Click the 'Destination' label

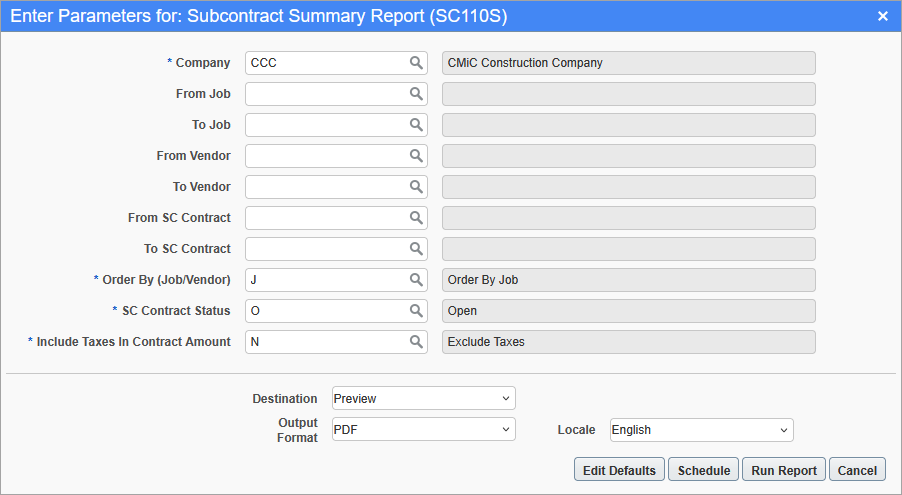pos(285,399)
